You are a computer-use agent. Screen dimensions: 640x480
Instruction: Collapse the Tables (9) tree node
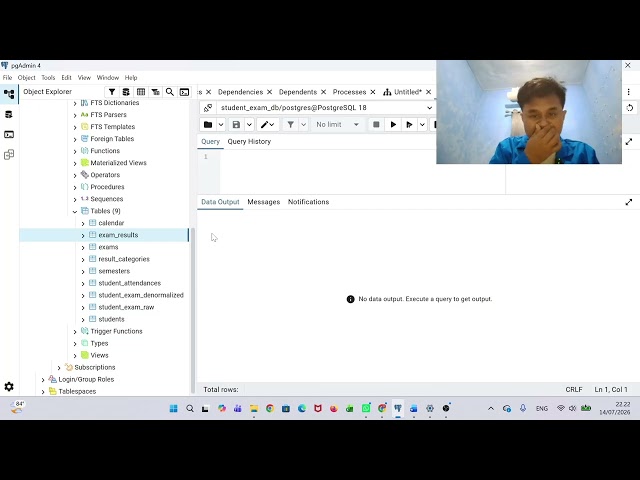[x=75, y=211]
